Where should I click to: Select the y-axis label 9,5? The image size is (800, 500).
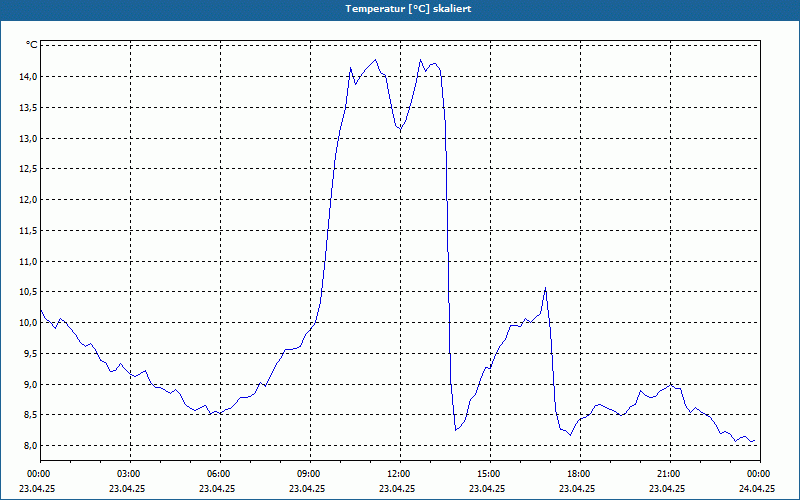pos(30,354)
